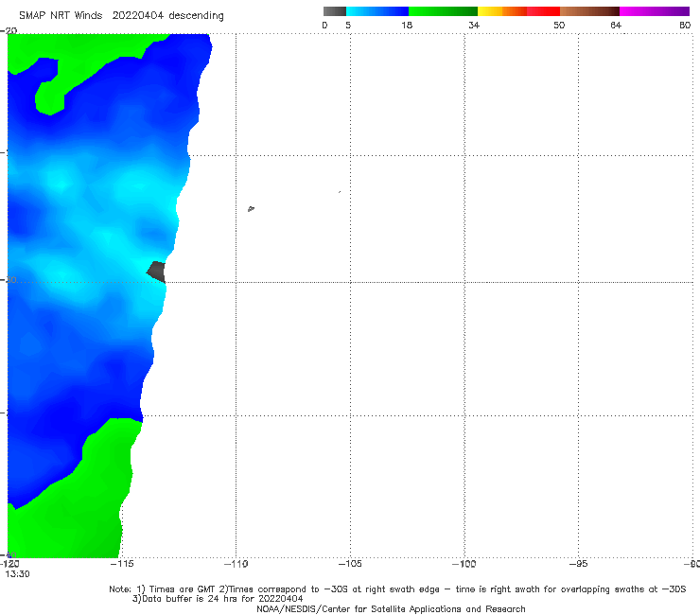Click the longitude label '-100'
Image resolution: width=700 pixels, height=615 pixels.
click(464, 564)
